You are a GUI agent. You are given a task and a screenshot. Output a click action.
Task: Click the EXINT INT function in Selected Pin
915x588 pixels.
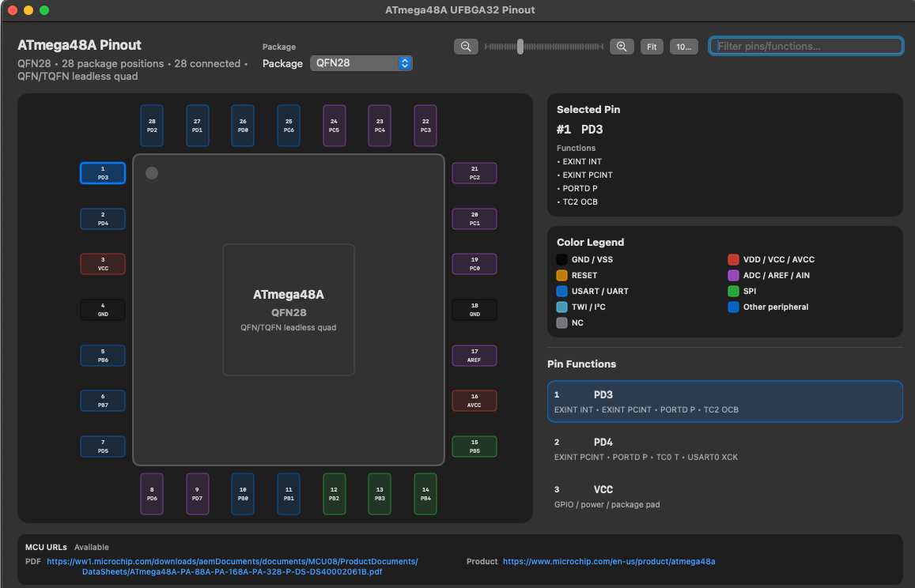point(582,161)
